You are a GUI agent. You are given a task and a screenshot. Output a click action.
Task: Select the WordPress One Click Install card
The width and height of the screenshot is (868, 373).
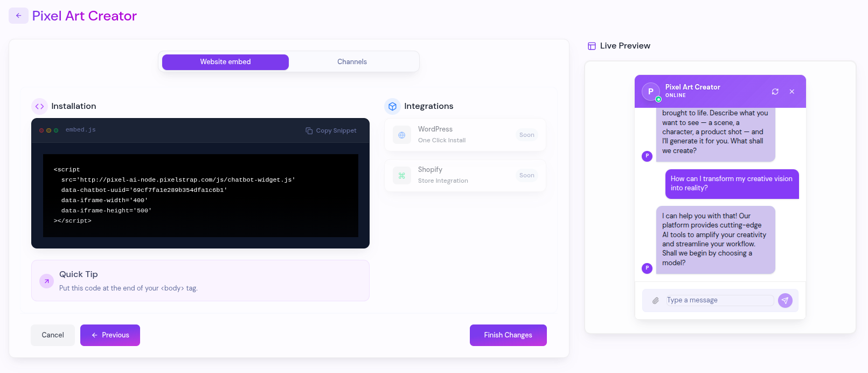(x=465, y=135)
